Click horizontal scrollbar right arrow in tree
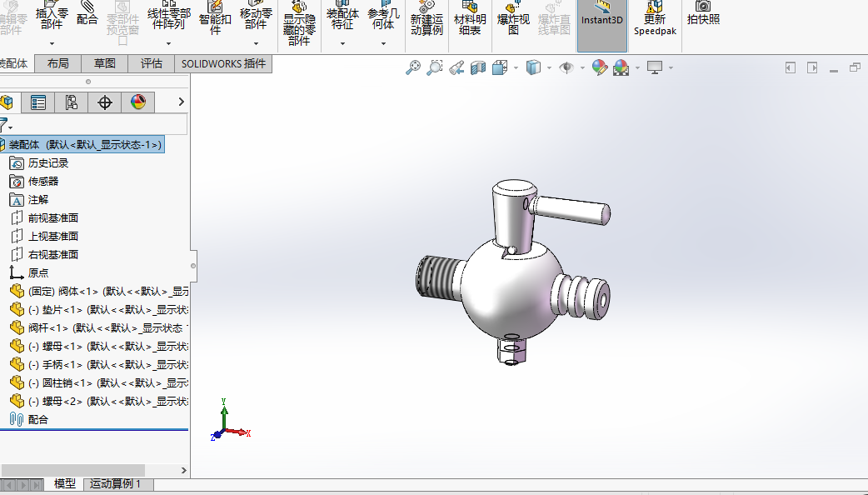Screen dimensions: 868x495 pyautogui.click(x=184, y=470)
